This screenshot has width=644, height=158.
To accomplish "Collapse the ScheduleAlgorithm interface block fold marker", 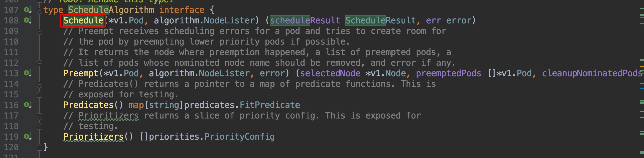I will click(x=39, y=10).
